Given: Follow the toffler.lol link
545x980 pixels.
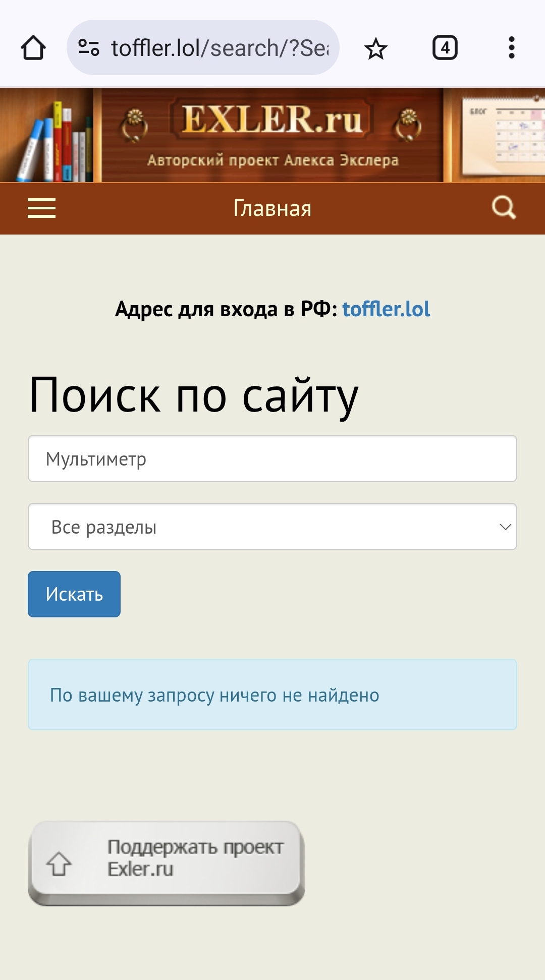Looking at the screenshot, I should (x=386, y=309).
